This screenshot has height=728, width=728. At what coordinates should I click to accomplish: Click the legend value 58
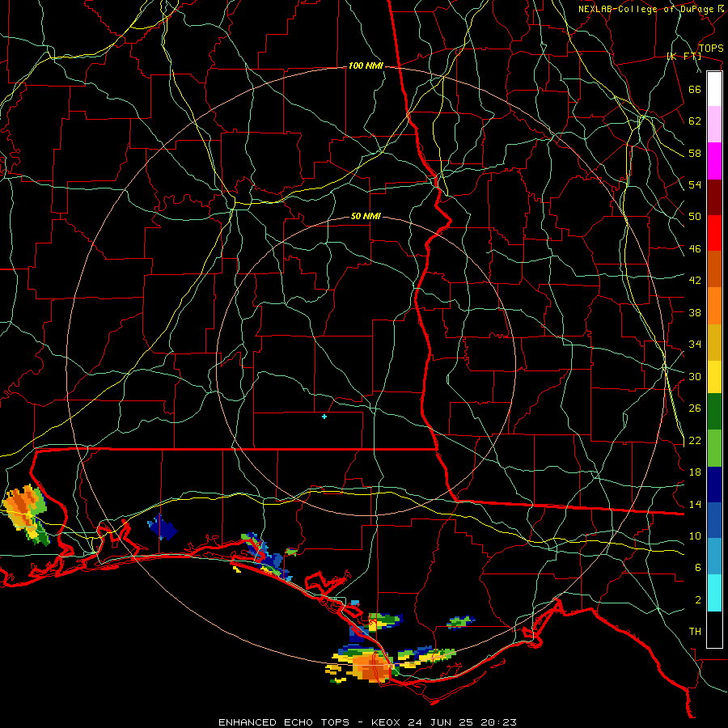(x=695, y=153)
